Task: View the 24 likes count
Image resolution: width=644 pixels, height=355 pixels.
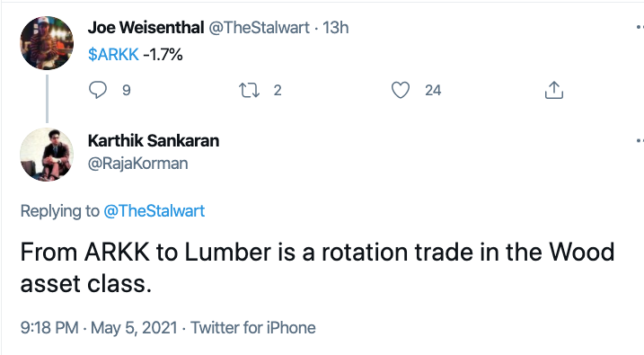Action: click(433, 90)
